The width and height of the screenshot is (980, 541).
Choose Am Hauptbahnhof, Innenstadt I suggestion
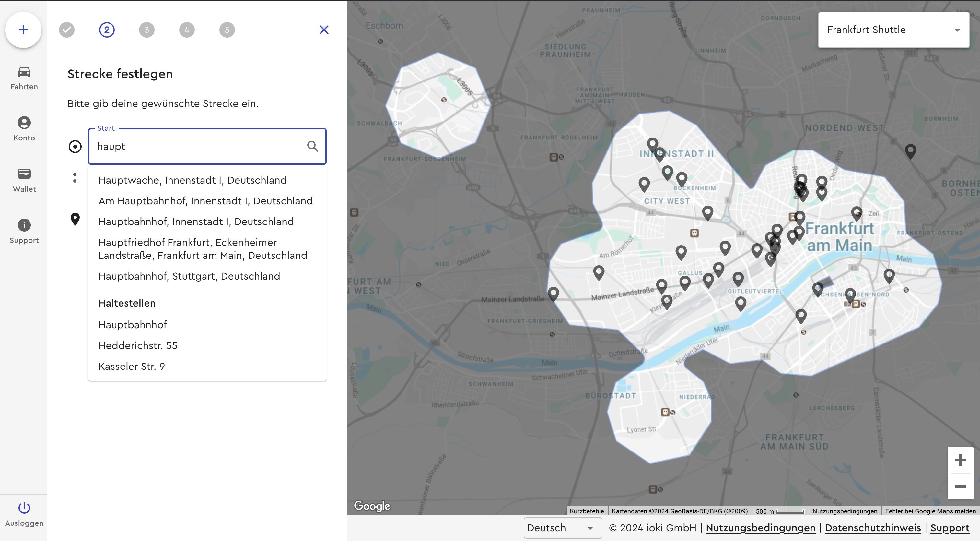coord(207,201)
